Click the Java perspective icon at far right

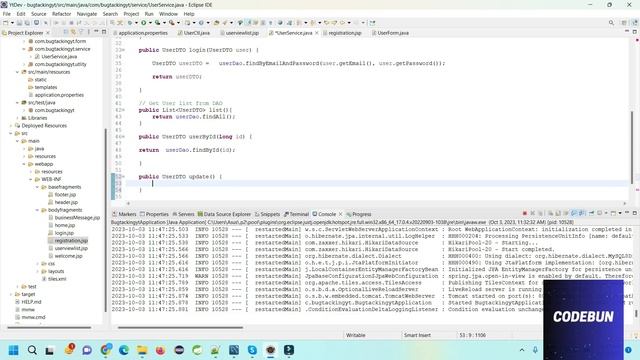pyautogui.click(x=634, y=23)
